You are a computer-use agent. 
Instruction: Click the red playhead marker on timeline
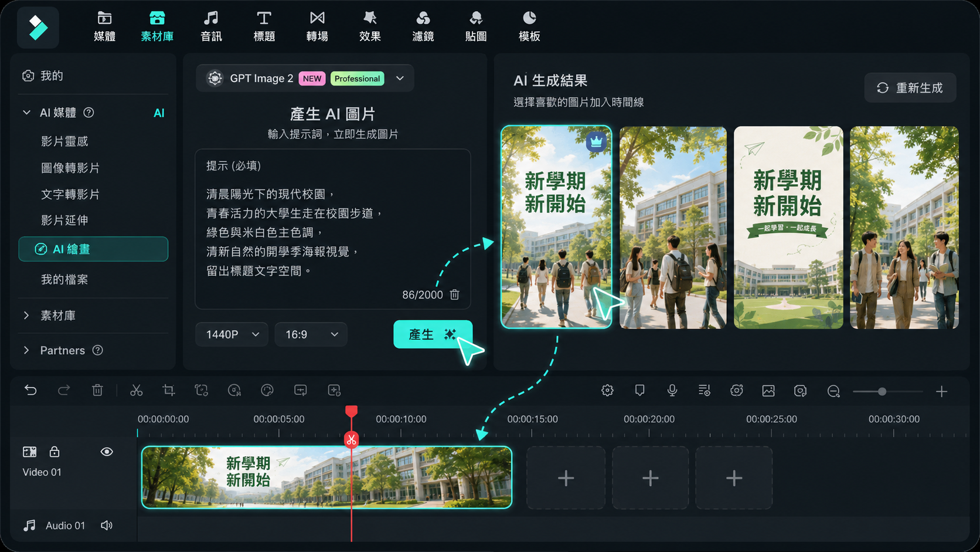(351, 411)
